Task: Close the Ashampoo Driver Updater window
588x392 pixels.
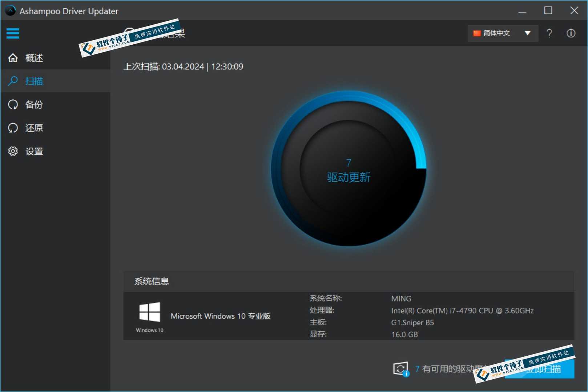Action: (574, 11)
